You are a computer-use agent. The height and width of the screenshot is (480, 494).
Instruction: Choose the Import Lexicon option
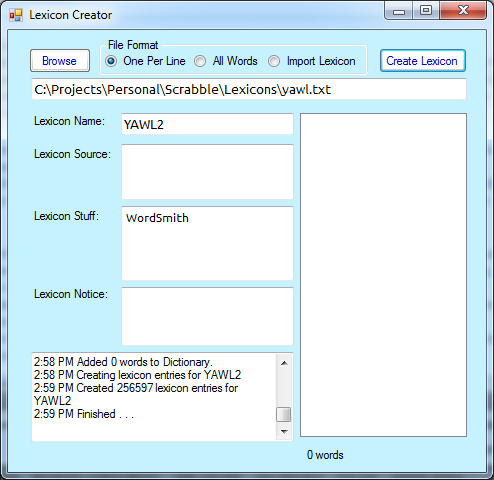pyautogui.click(x=274, y=61)
